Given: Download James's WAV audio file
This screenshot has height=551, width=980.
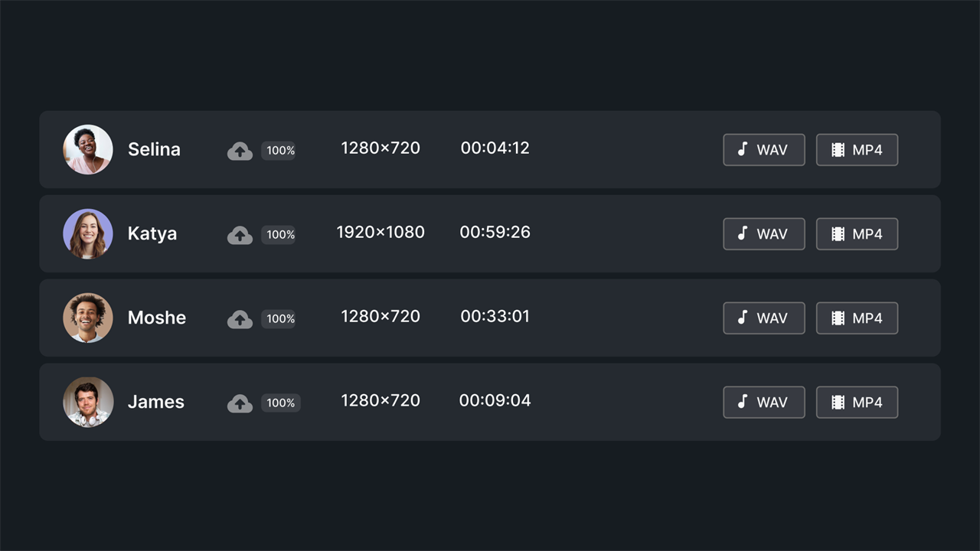Looking at the screenshot, I should click(x=764, y=403).
